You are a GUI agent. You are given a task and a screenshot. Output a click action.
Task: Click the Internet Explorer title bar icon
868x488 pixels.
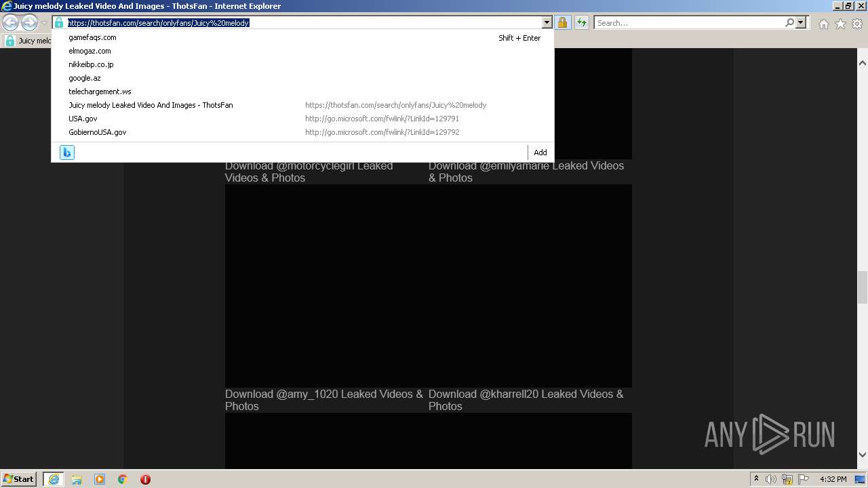[x=7, y=6]
